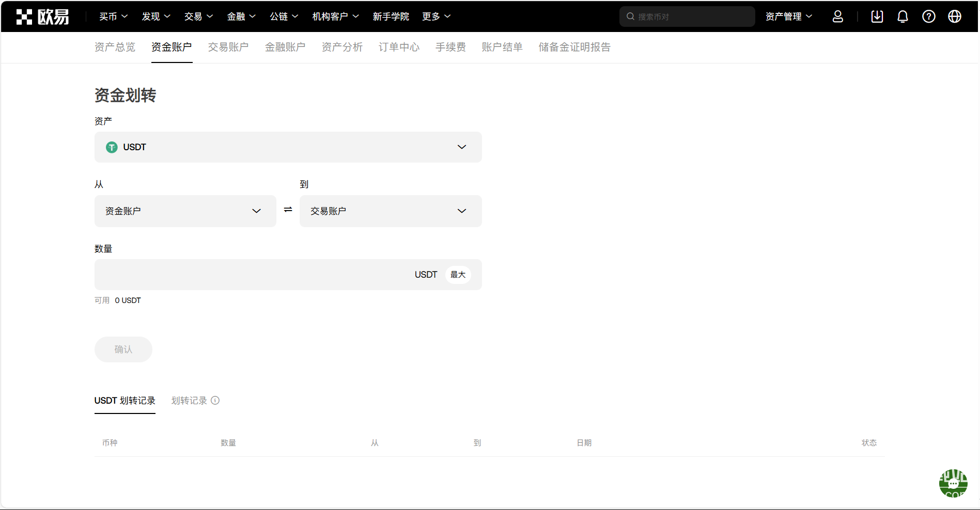Click the OKX logo in header
Viewport: 980px width, 510px height.
point(42,17)
